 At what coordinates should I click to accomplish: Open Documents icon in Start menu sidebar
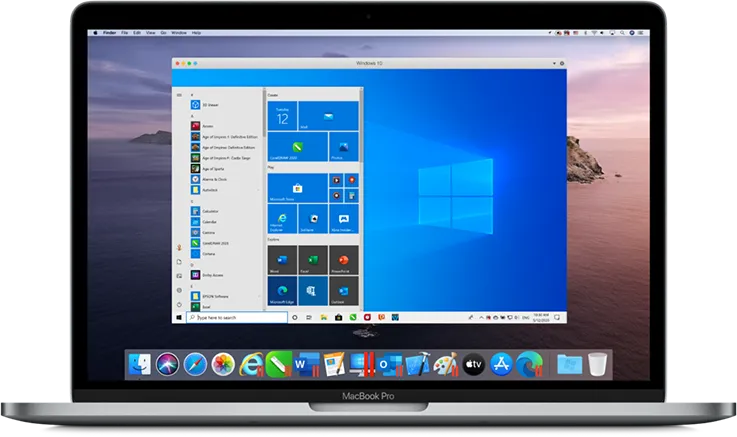[x=179, y=262]
